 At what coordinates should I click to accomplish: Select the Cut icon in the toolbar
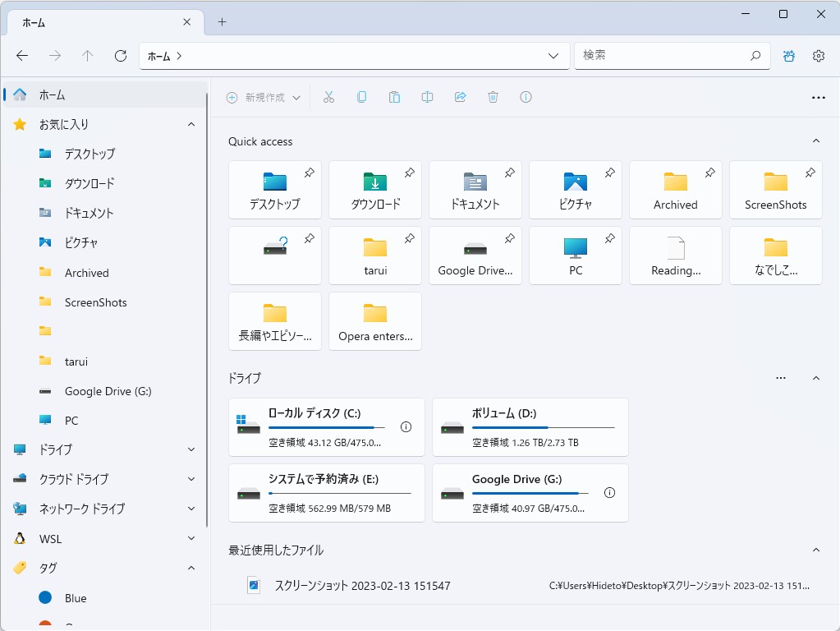pyautogui.click(x=328, y=97)
